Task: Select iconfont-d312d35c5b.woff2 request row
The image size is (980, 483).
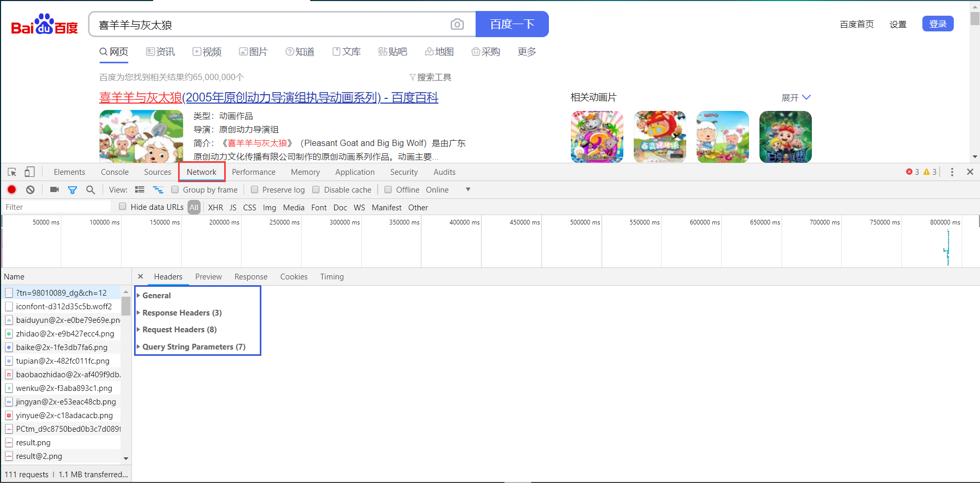Action: pyautogui.click(x=61, y=306)
